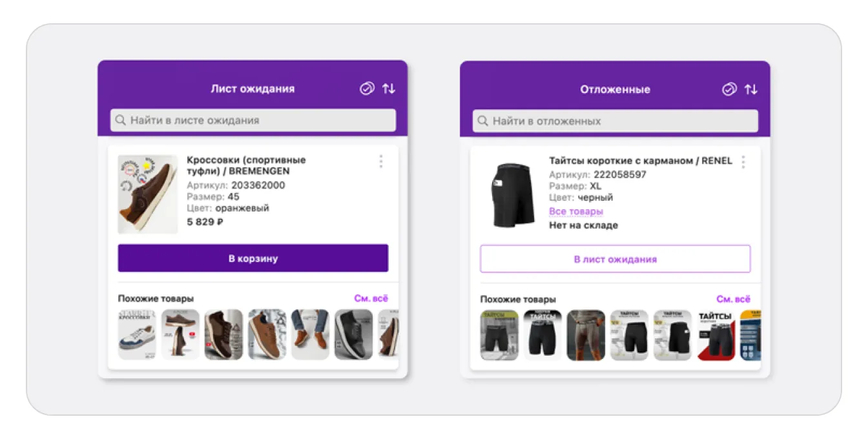Open the black RENEL shorts product image

click(510, 194)
